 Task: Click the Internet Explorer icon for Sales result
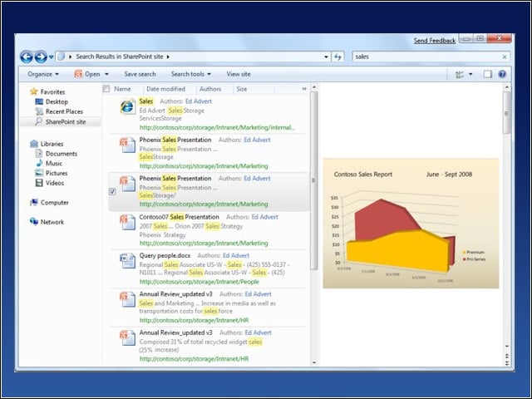pyautogui.click(x=127, y=106)
